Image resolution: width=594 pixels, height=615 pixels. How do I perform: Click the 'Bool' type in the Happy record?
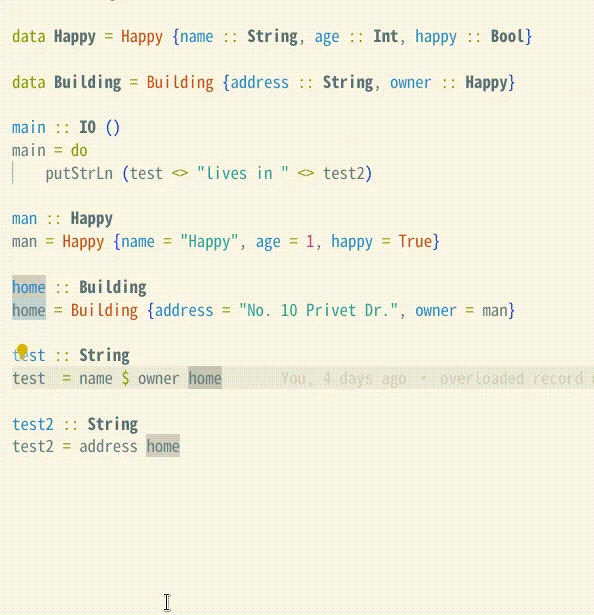coord(507,36)
